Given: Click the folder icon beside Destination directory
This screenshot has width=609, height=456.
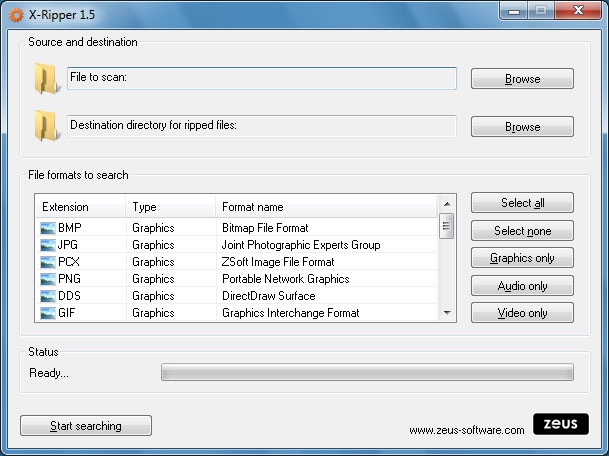Looking at the screenshot, I should (x=47, y=126).
